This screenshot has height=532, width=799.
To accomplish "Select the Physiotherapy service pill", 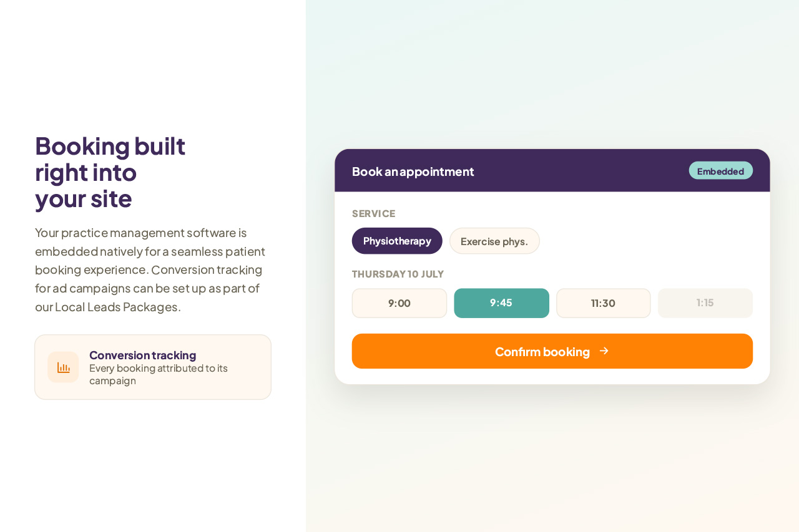I will [397, 241].
